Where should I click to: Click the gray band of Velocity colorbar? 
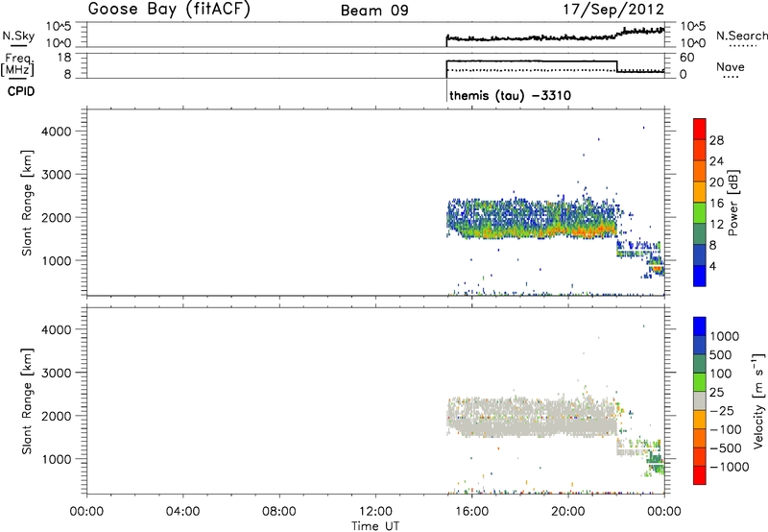pyautogui.click(x=700, y=401)
